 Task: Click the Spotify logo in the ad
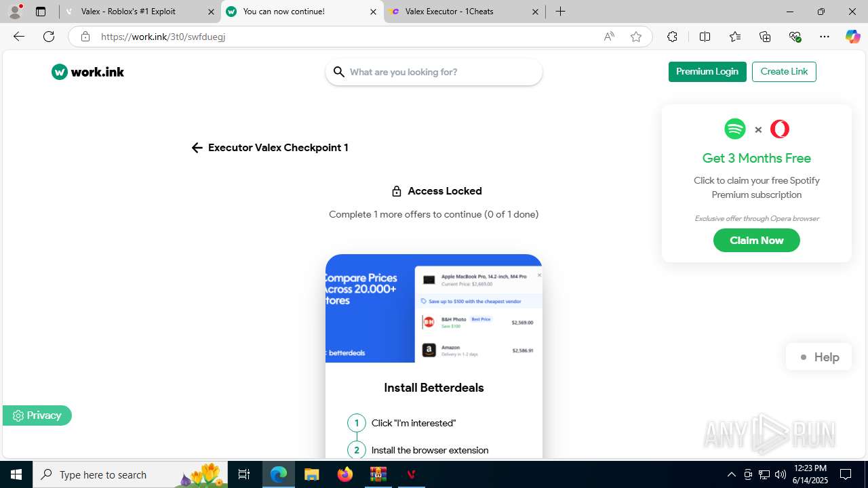click(x=735, y=129)
